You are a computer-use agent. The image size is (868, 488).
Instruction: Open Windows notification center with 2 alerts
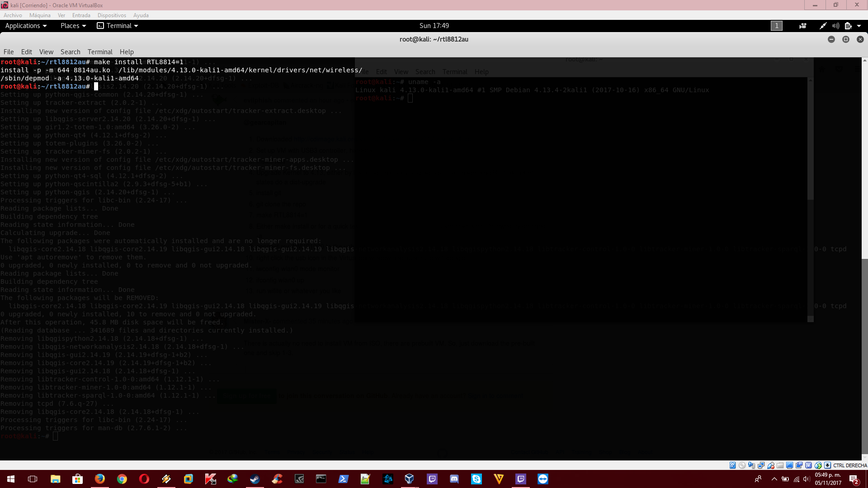(x=854, y=479)
